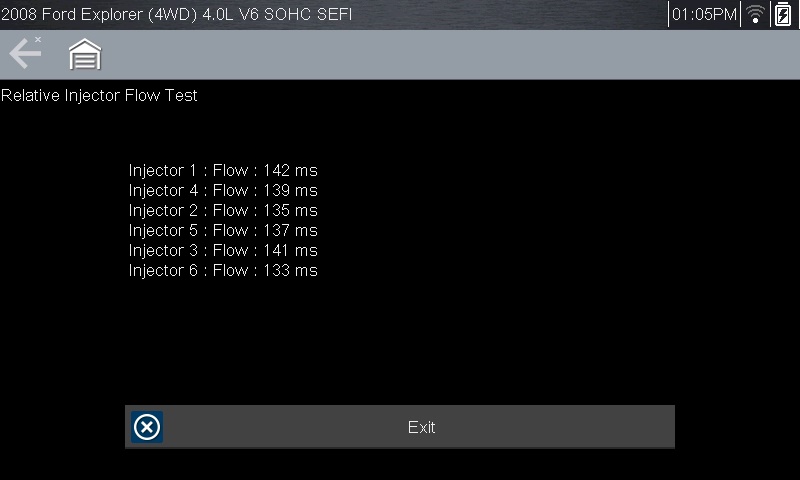The image size is (800, 480).
Task: Tap the back arrow icon
Action: [x=25, y=54]
